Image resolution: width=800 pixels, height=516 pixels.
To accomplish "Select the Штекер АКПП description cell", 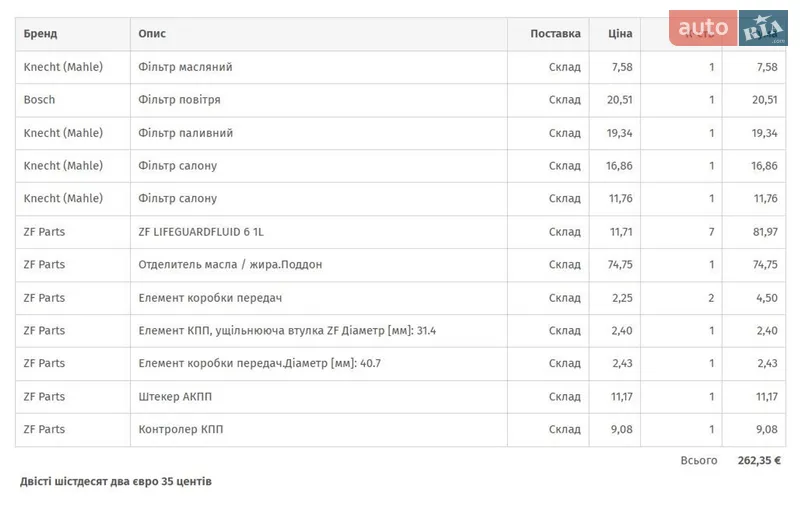I will 175,397.
